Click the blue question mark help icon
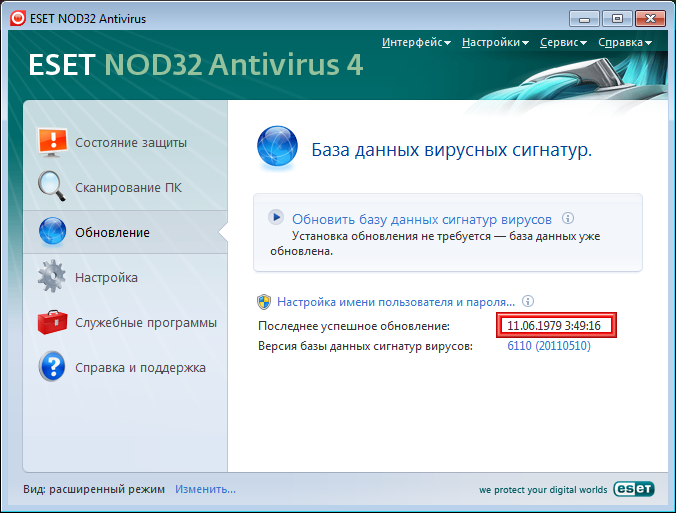 pyautogui.click(x=52, y=367)
